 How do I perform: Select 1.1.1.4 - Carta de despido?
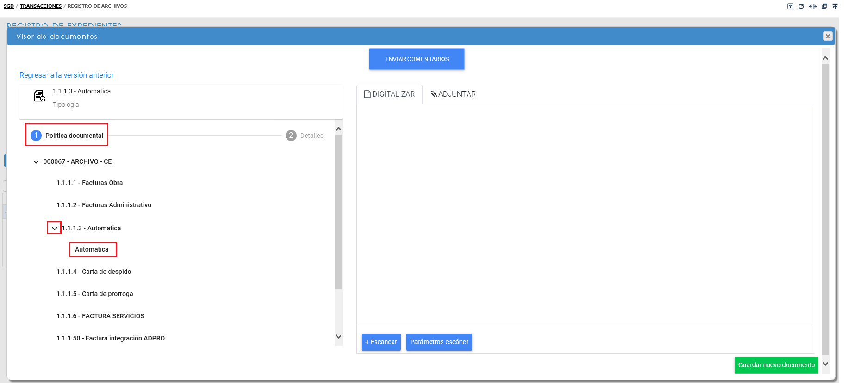coord(94,272)
